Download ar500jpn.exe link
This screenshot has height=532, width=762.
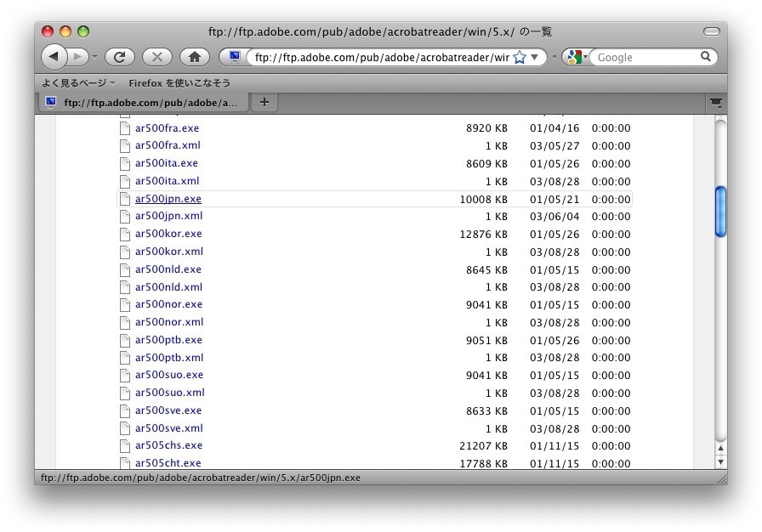(168, 199)
